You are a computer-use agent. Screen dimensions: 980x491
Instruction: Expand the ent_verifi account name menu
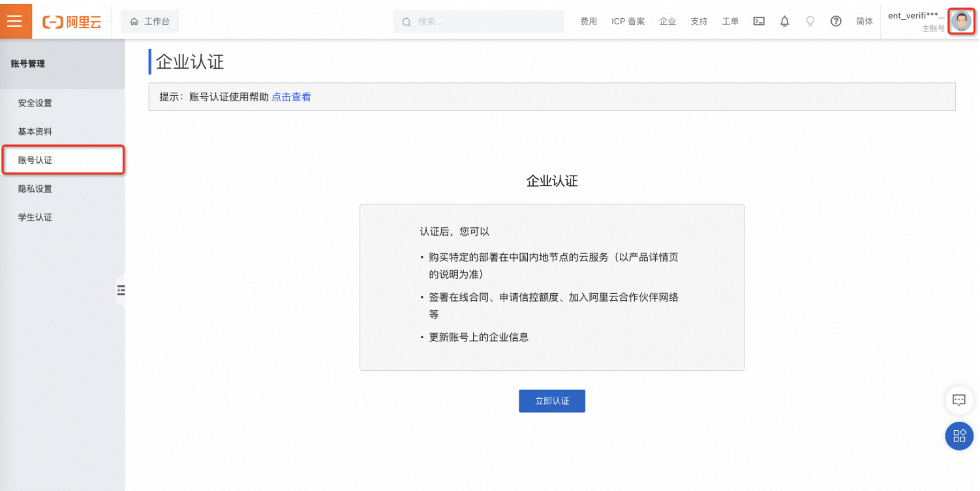coord(916,16)
